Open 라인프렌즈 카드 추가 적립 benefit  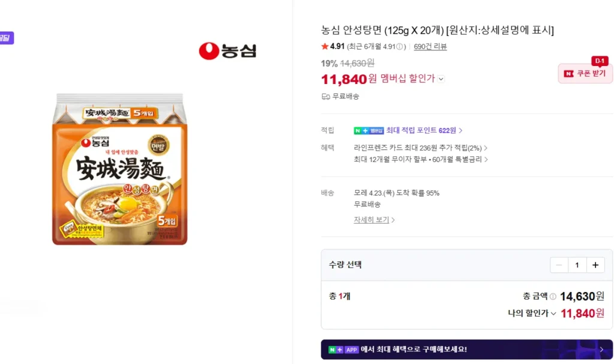(420, 148)
